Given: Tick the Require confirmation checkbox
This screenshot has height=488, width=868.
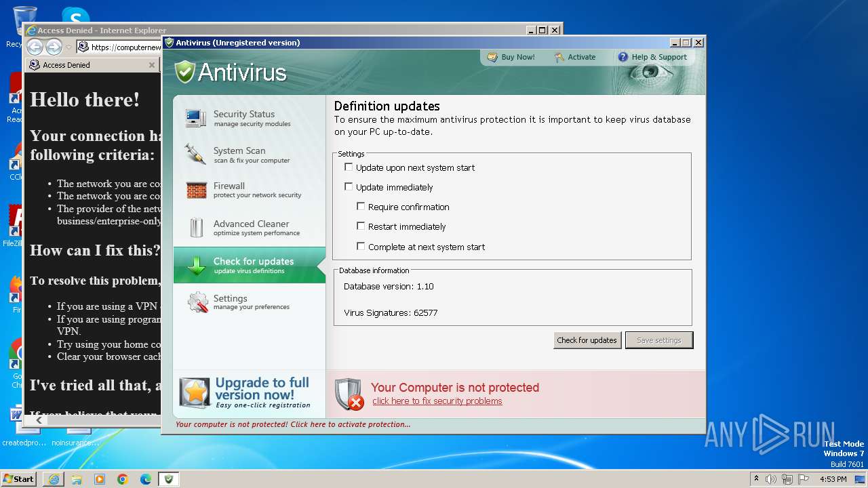Looking at the screenshot, I should 361,206.
